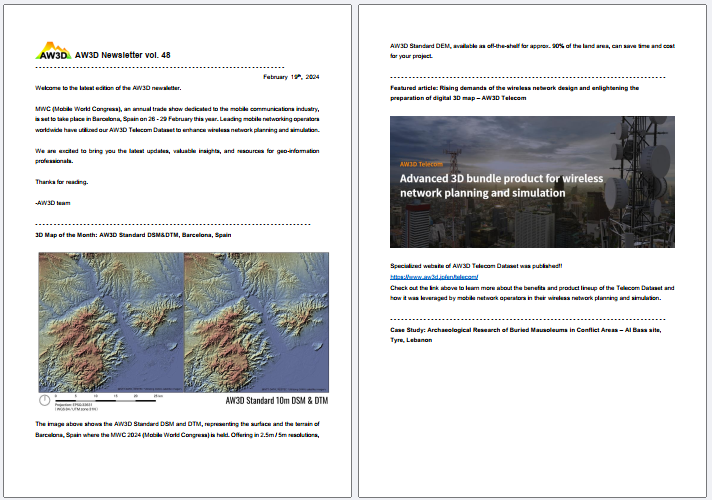Click 'Specialized website of AW3D Telecom Dataset' line
This screenshot has width=712, height=500.
coord(476,266)
